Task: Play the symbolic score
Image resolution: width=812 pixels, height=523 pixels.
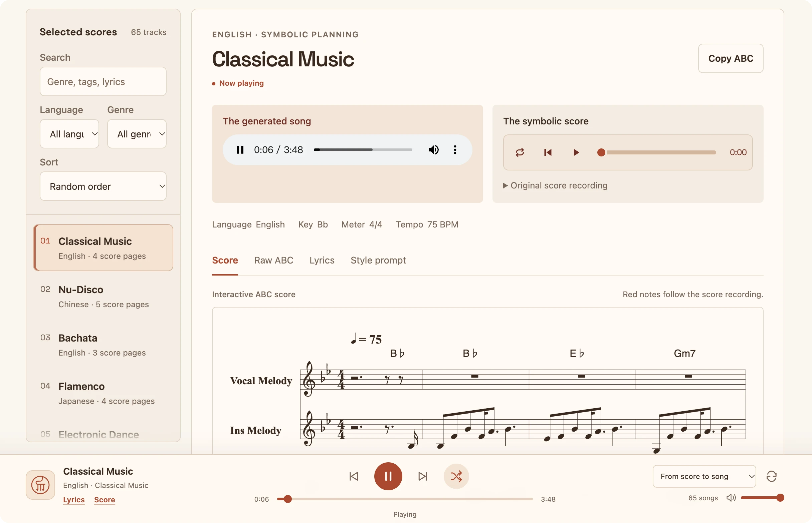Action: (576, 152)
